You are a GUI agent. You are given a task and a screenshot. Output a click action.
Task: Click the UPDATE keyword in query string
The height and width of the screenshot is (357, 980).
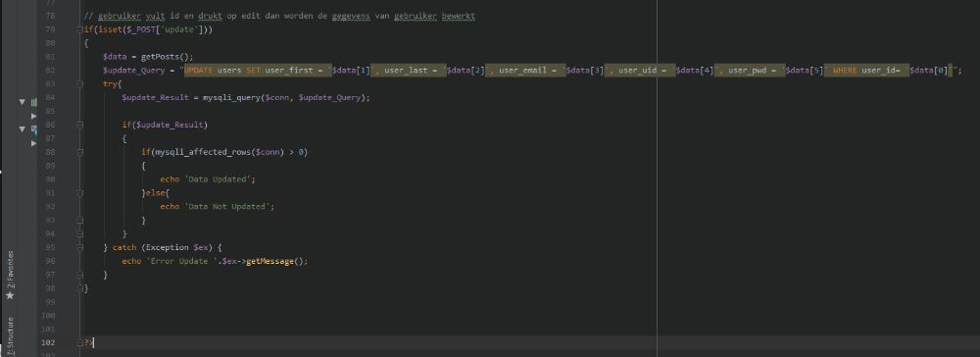(x=199, y=70)
